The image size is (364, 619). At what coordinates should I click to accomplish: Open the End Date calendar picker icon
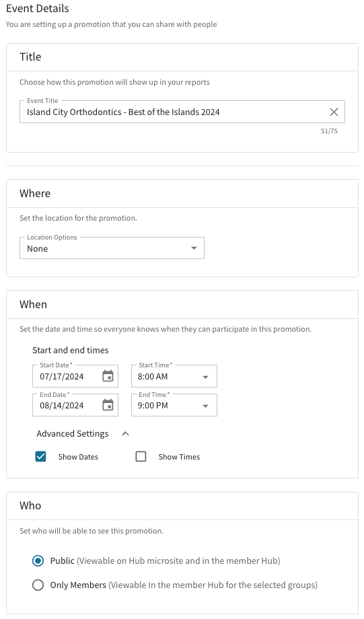108,405
